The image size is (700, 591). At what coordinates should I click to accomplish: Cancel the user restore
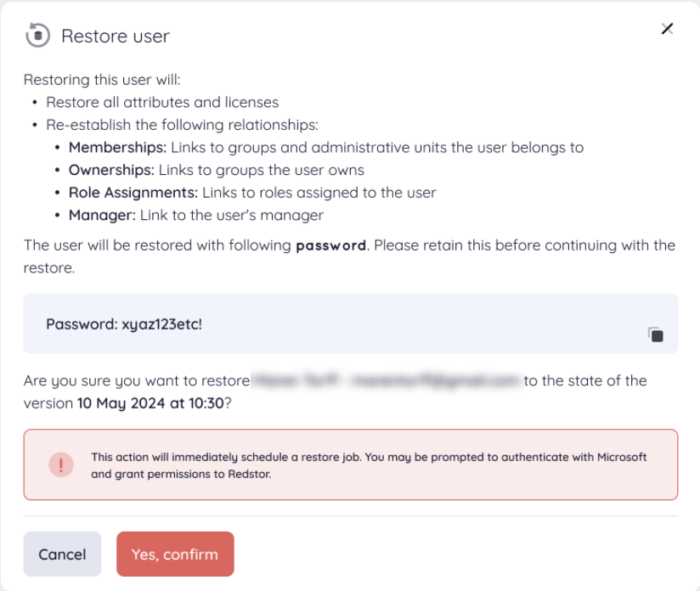[x=63, y=554]
